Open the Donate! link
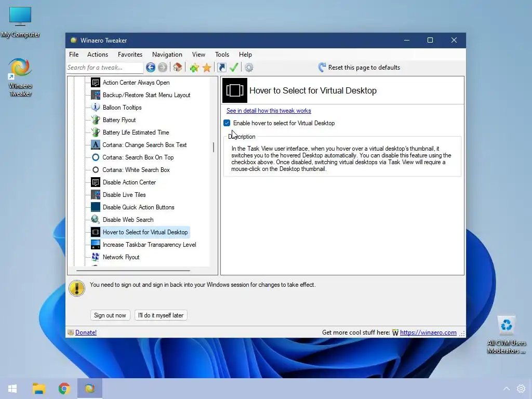Image resolution: width=532 pixels, height=399 pixels. [x=86, y=332]
